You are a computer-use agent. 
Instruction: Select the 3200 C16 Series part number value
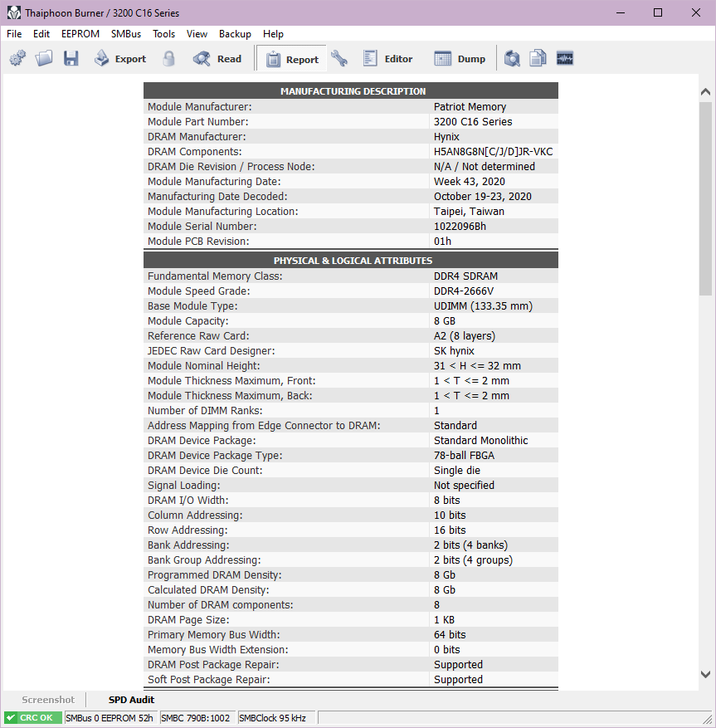point(473,122)
